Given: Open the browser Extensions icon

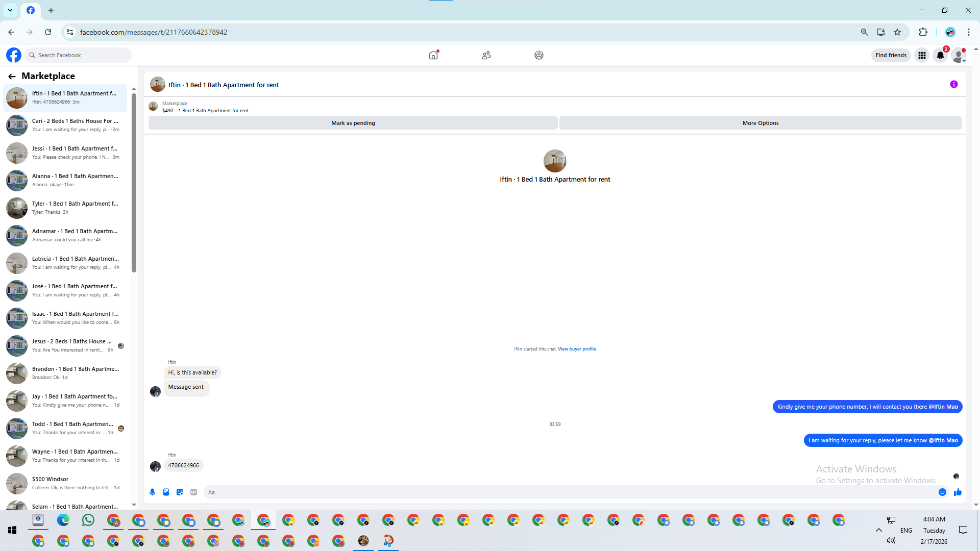Looking at the screenshot, I should [923, 32].
